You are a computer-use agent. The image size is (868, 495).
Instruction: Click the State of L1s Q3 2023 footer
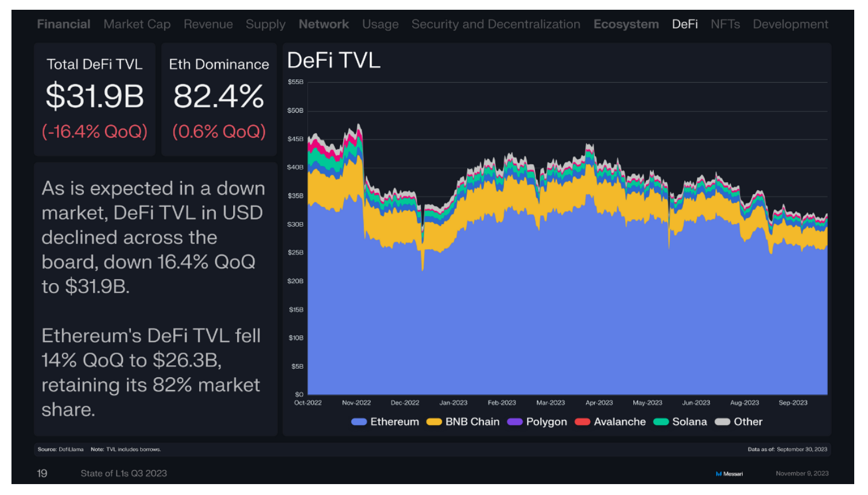click(123, 473)
